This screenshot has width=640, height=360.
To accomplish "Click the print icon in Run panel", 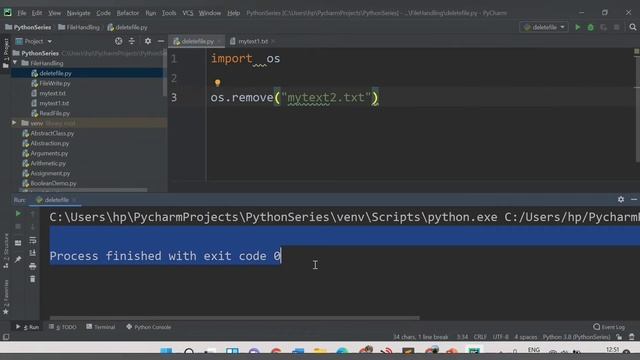I will 33,266.
